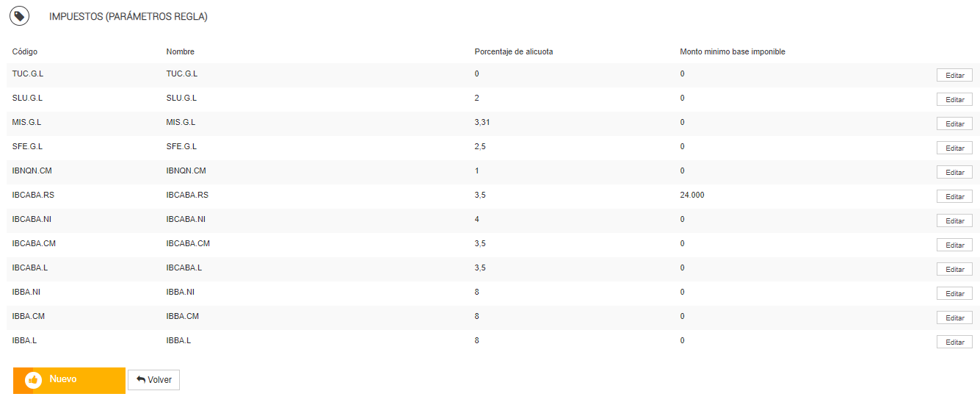The width and height of the screenshot is (980, 402).
Task: Edit the SFE.G.L tax entry
Action: [954, 148]
